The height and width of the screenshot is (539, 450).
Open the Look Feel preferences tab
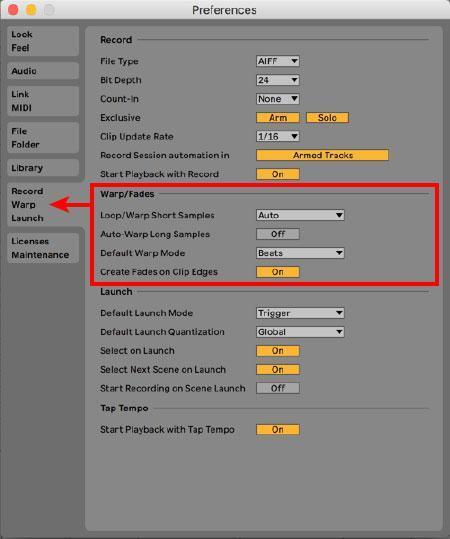point(43,41)
